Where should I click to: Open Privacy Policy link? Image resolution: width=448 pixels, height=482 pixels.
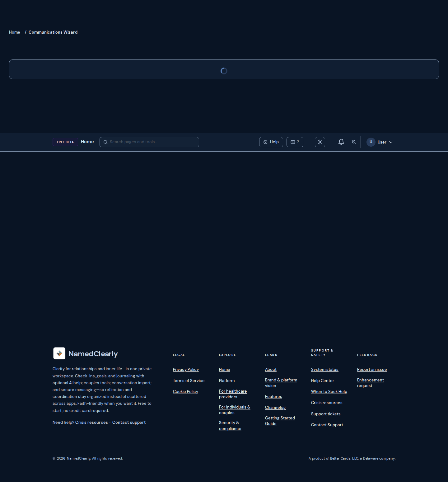(186, 369)
